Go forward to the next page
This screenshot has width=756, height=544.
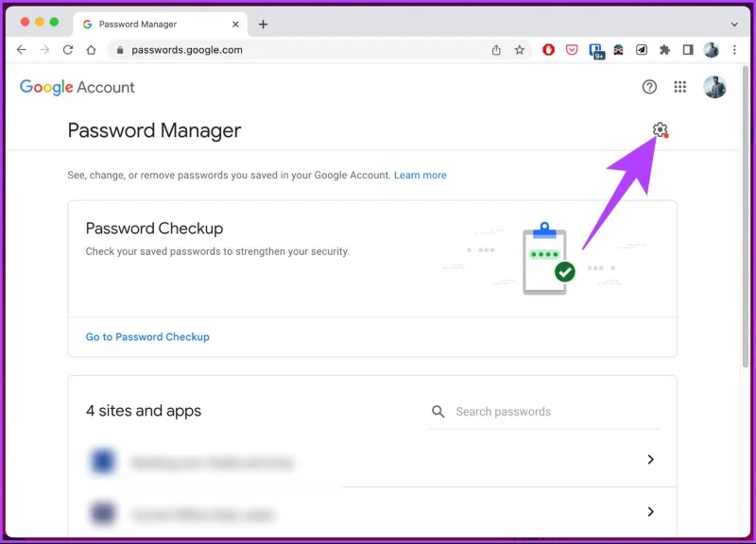click(44, 50)
